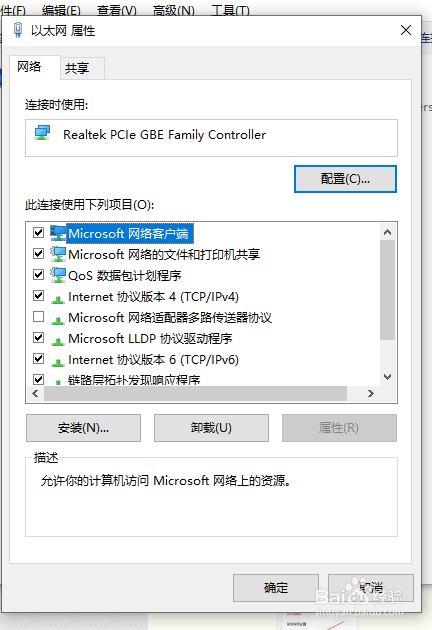Click the 以太网 属性 title bar icon
Viewport: 432px width, 630px height.
pyautogui.click(x=18, y=30)
